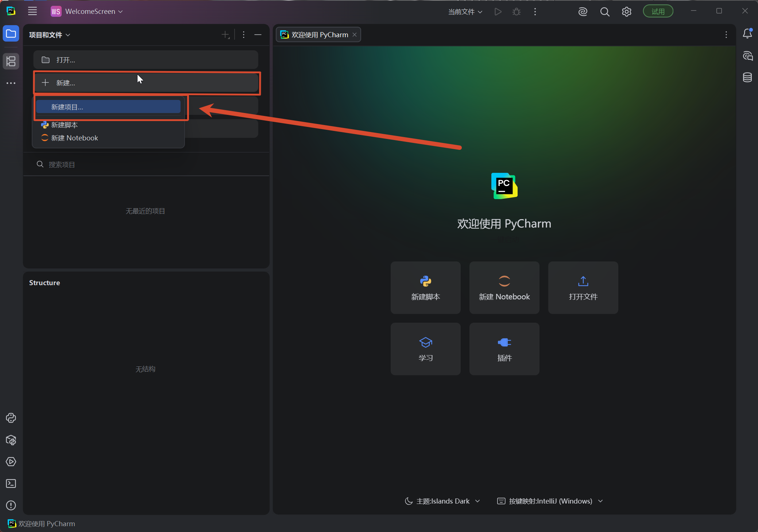The image size is (758, 532).
Task: Click the Structure panel title
Action: point(45,283)
